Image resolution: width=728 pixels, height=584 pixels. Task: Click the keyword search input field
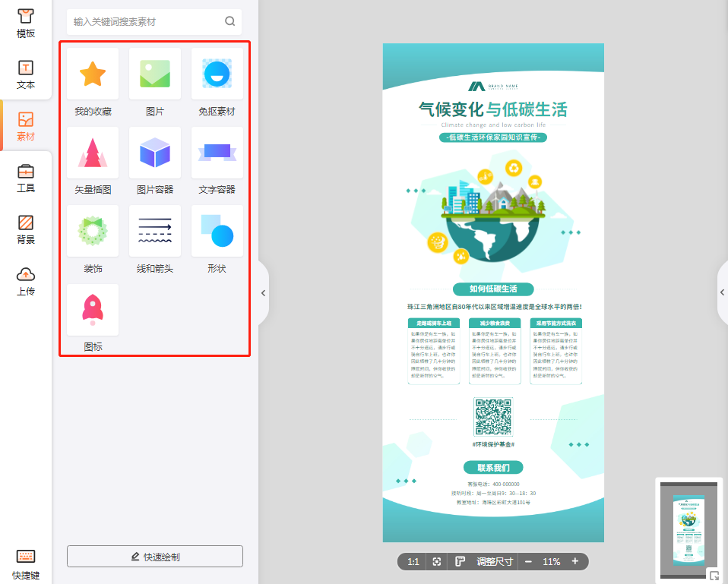(144, 21)
